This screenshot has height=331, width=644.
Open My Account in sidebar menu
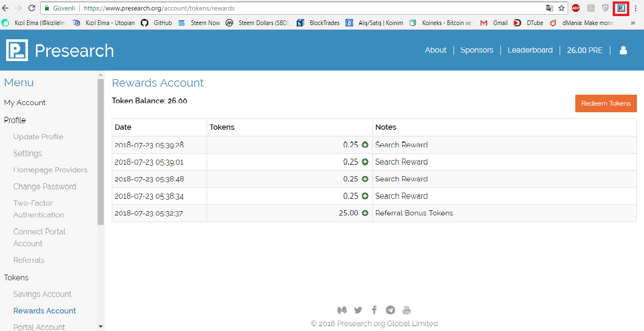click(25, 103)
